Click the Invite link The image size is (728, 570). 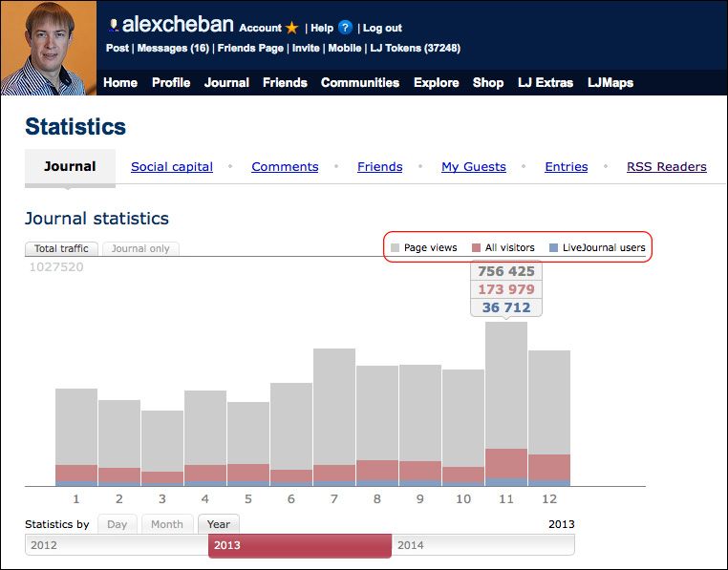point(306,48)
